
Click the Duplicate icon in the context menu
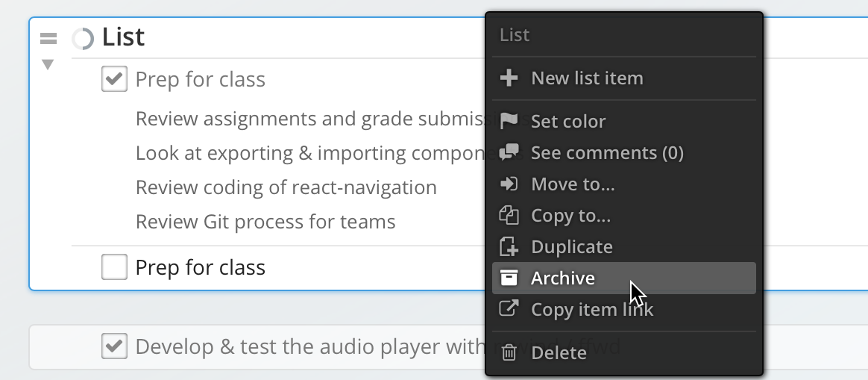pos(509,247)
